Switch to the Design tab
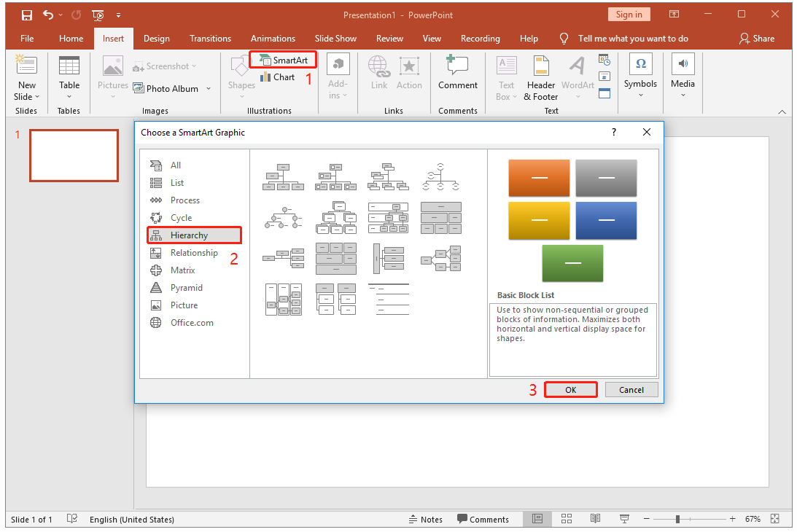This screenshot has width=797, height=532. pos(155,38)
